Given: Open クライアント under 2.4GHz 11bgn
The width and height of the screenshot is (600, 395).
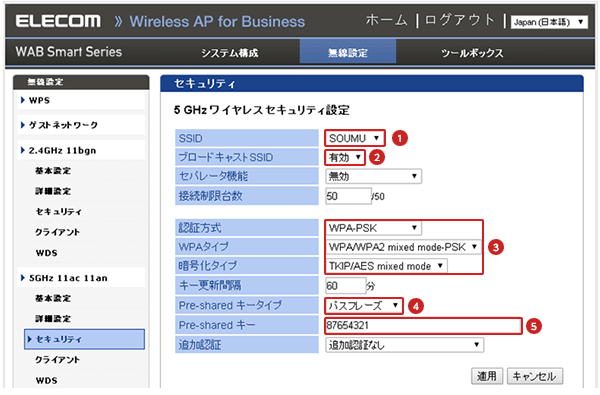Looking at the screenshot, I should tap(57, 232).
